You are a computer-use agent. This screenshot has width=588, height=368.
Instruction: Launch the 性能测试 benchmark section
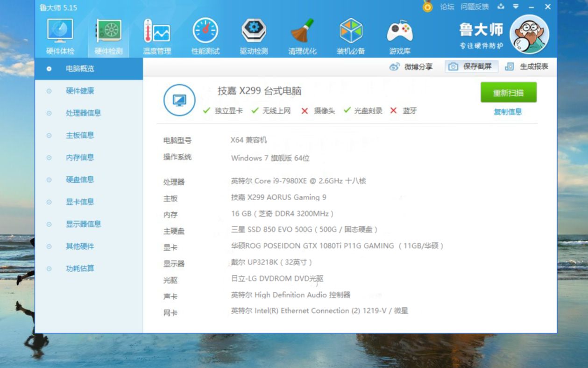tap(205, 37)
